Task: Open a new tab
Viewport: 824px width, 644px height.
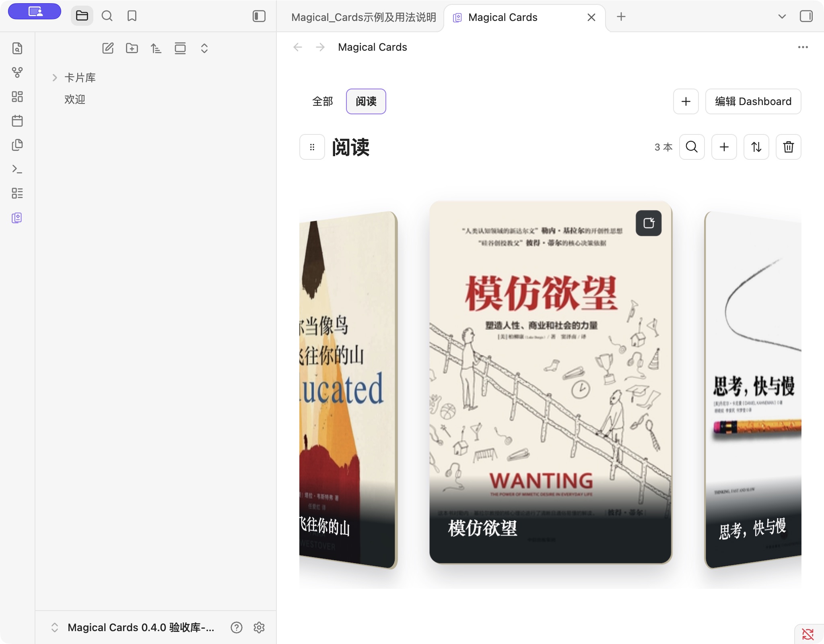Action: pos(621,17)
